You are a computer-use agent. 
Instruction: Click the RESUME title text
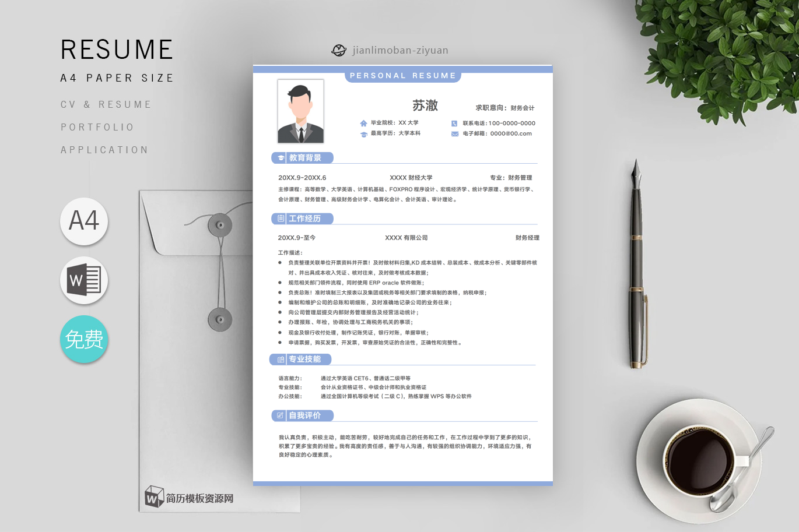tap(117, 50)
